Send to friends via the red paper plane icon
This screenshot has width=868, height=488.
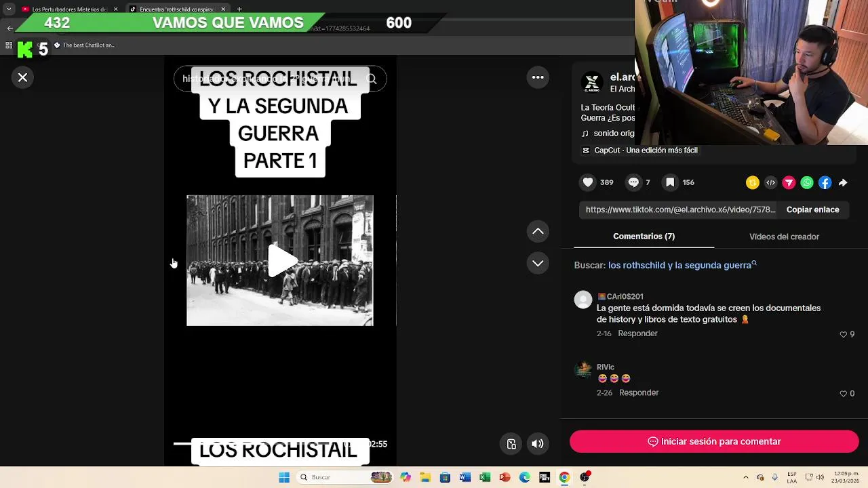coord(789,182)
